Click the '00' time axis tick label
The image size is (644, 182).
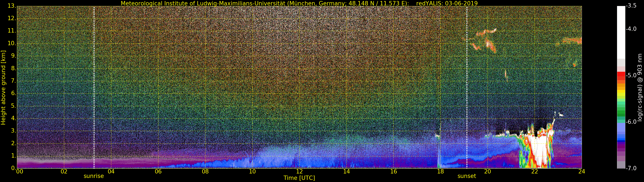click(19, 171)
